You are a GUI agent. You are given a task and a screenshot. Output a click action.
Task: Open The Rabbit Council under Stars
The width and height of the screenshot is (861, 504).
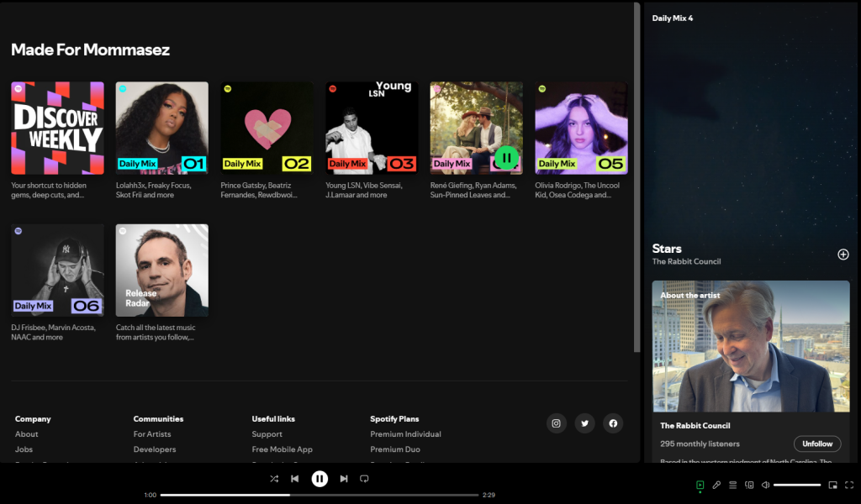[x=686, y=261]
